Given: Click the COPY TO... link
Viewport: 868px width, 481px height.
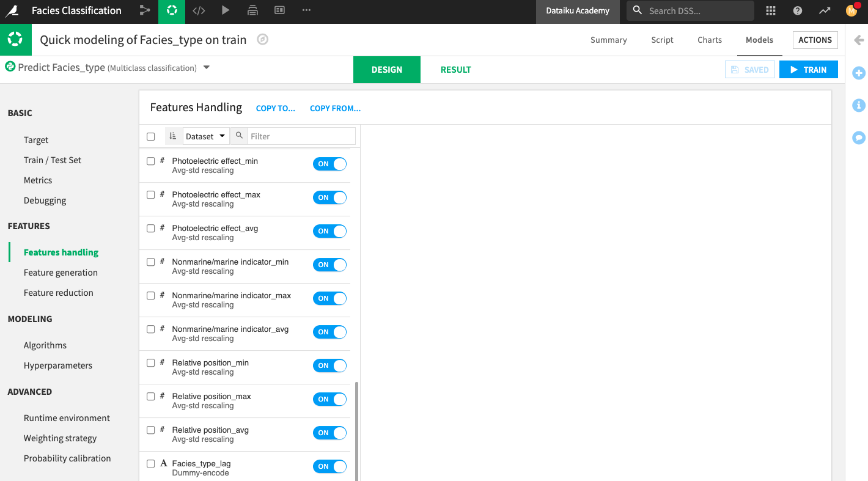Looking at the screenshot, I should click(276, 108).
